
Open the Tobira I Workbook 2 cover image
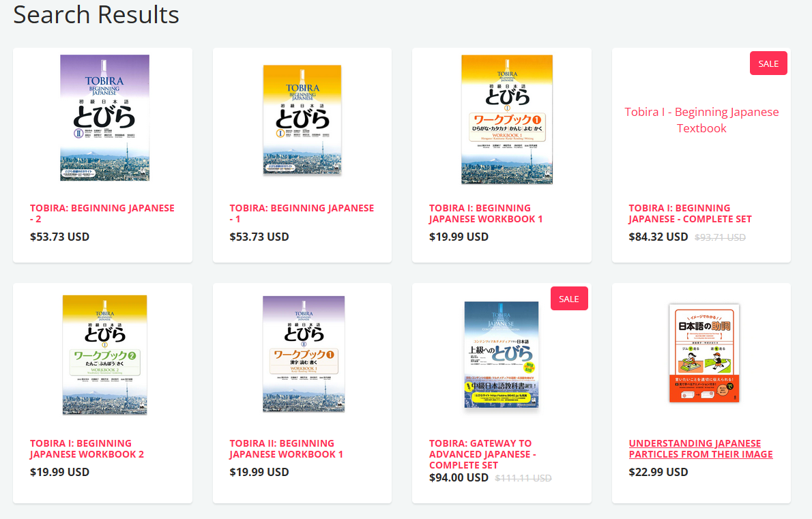[104, 355]
